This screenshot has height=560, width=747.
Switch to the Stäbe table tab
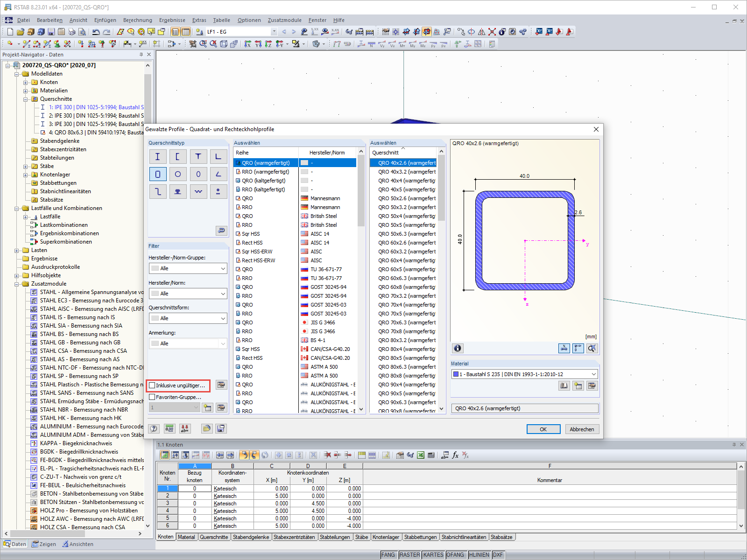point(362,537)
